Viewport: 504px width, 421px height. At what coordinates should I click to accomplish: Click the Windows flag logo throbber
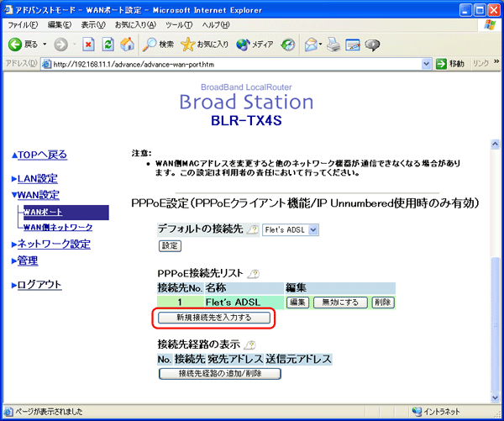click(x=490, y=24)
